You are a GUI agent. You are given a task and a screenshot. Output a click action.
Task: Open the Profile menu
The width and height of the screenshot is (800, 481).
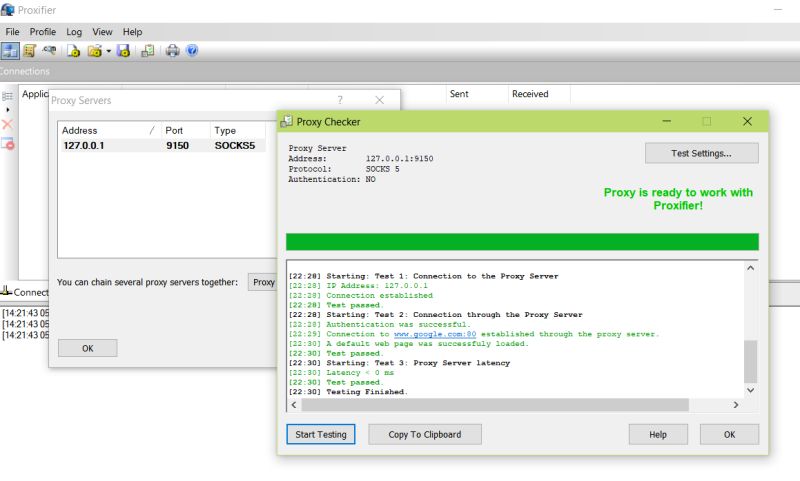point(43,32)
